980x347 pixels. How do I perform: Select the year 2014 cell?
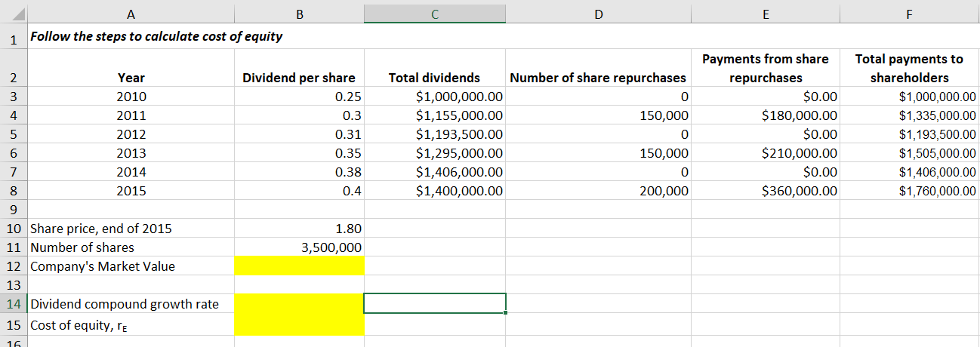click(131, 172)
